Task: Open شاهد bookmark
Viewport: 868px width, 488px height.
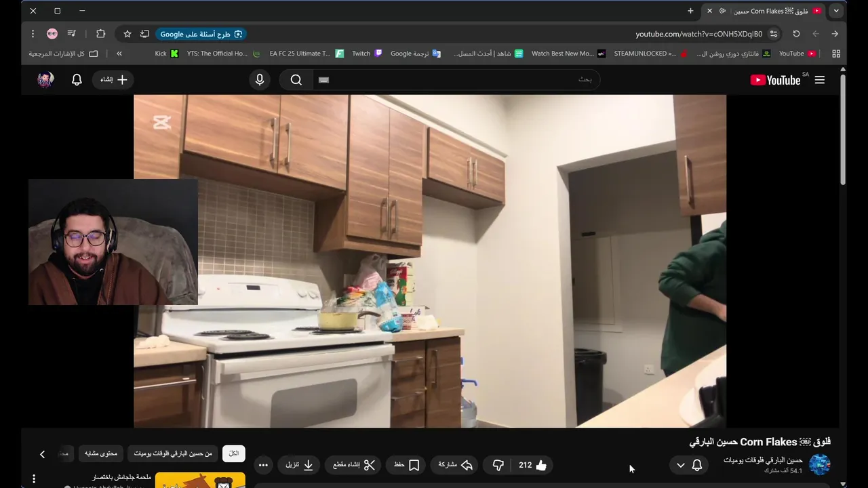Action: point(488,54)
